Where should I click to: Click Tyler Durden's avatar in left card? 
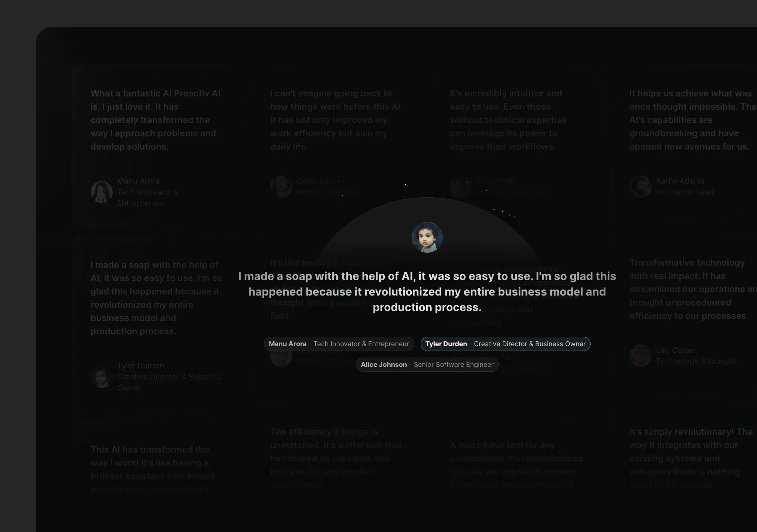(102, 377)
